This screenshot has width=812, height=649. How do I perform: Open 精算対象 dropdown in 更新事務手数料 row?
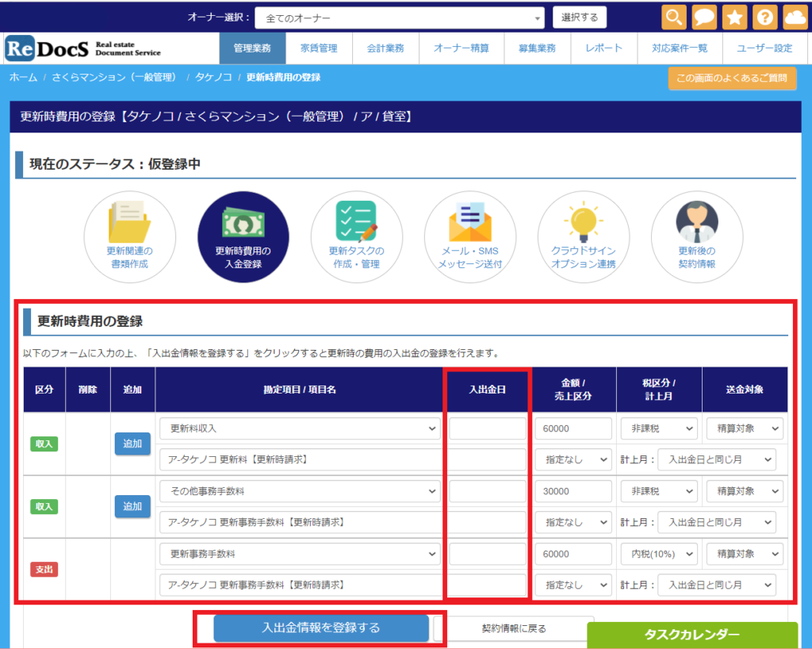745,554
